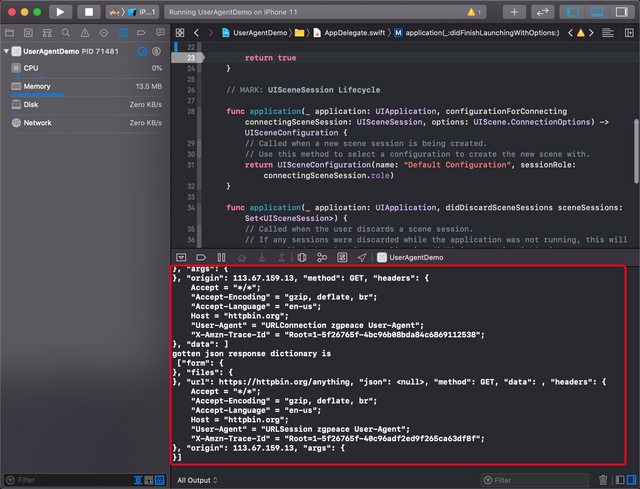Add an editor on the right
This screenshot has width=640, height=489.
click(x=629, y=33)
